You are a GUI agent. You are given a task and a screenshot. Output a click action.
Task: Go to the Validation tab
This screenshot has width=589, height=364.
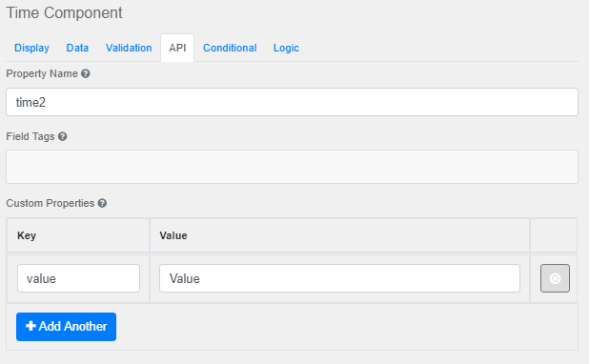(129, 48)
